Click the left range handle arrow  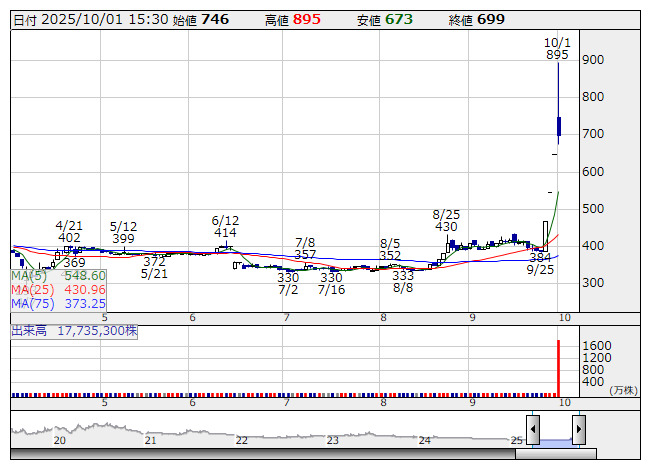click(533, 430)
